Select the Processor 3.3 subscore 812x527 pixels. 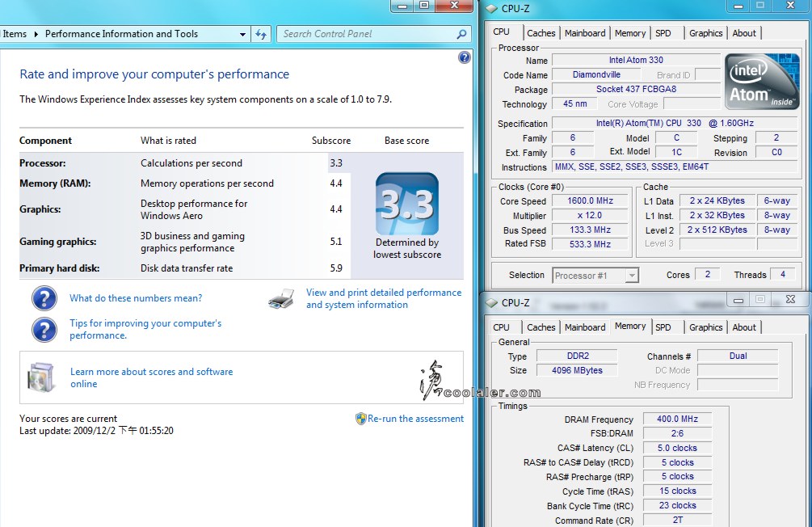336,163
